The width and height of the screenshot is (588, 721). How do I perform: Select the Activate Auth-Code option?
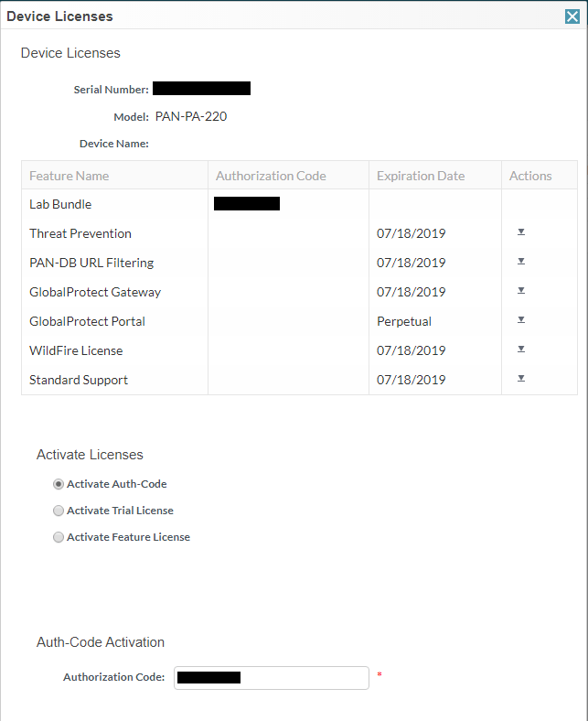pyautogui.click(x=59, y=484)
